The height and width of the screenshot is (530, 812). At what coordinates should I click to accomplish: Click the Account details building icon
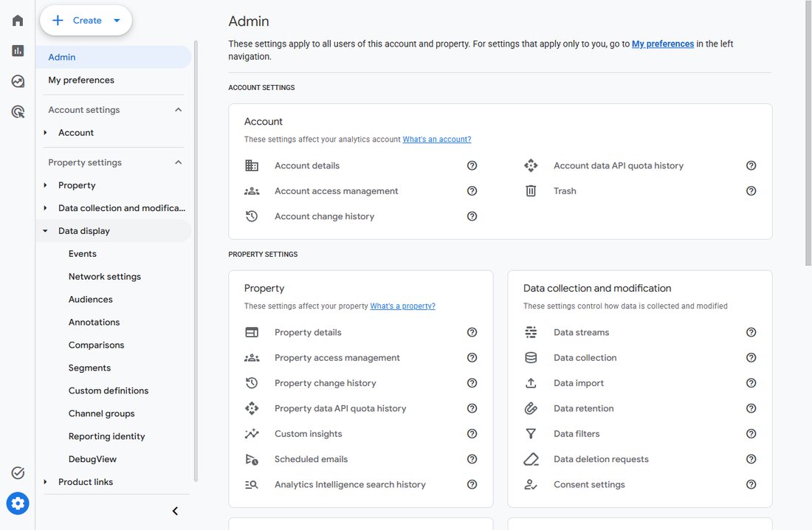tap(252, 165)
